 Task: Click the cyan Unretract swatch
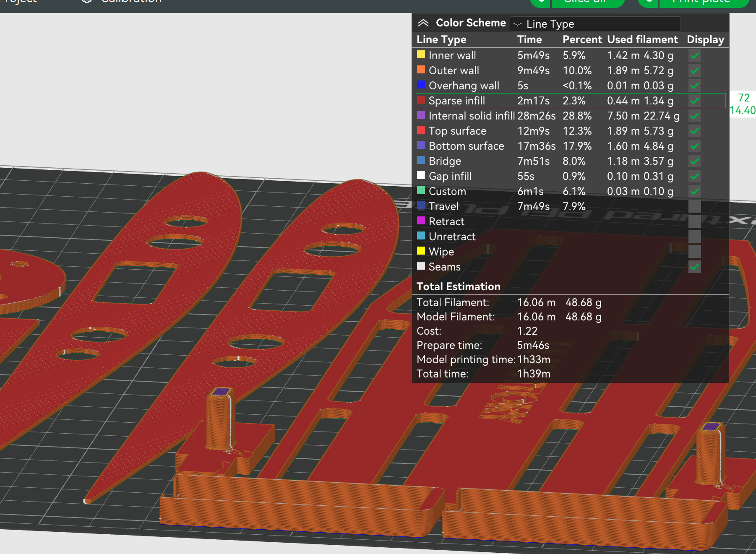421,236
